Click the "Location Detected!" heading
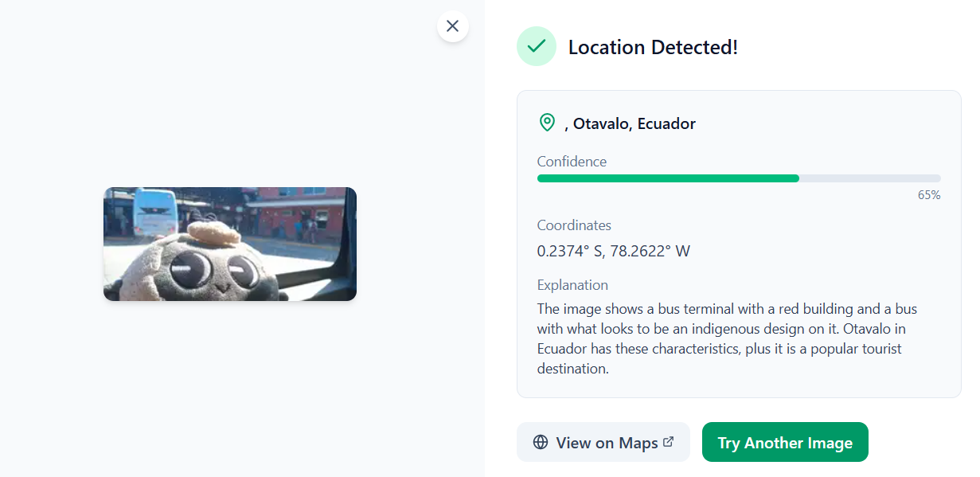 pos(653,47)
